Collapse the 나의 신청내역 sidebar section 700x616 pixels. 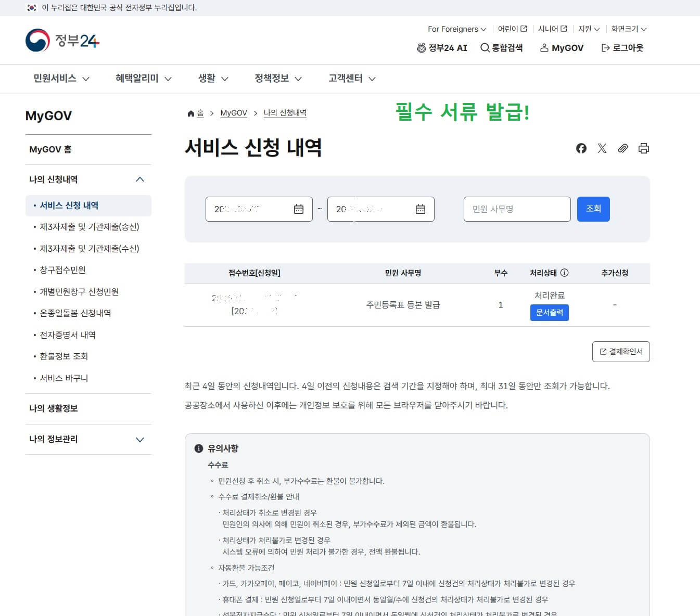tap(88, 179)
